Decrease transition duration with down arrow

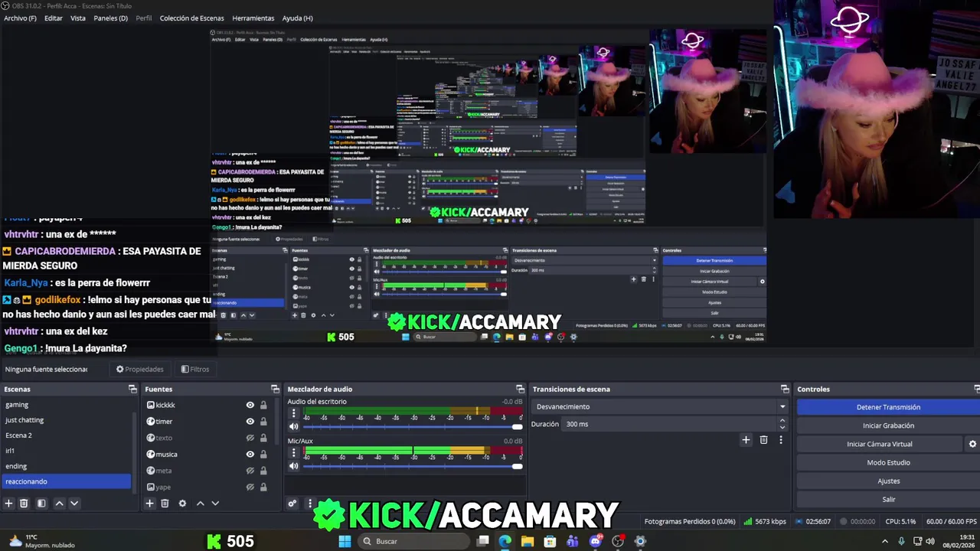(x=782, y=427)
